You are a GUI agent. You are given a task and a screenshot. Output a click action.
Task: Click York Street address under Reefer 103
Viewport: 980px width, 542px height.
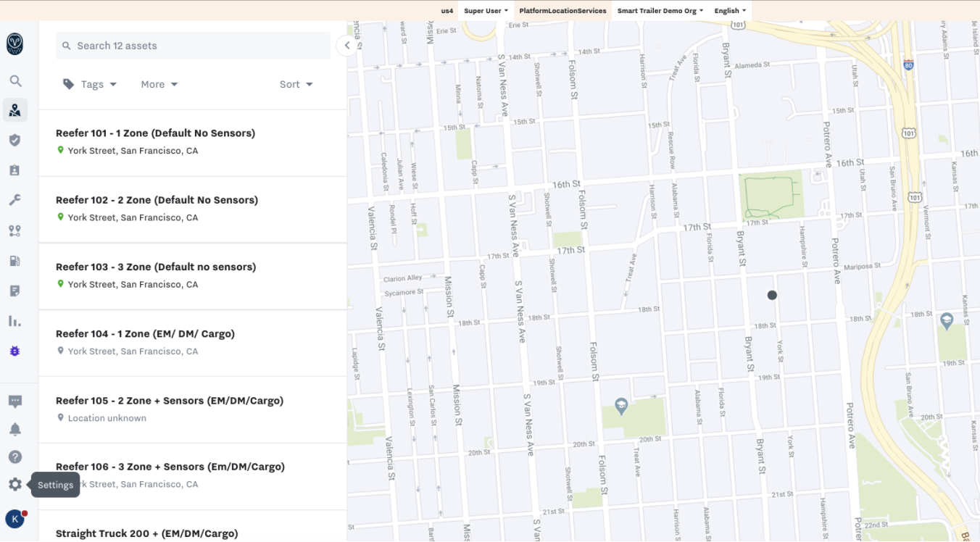[133, 284]
